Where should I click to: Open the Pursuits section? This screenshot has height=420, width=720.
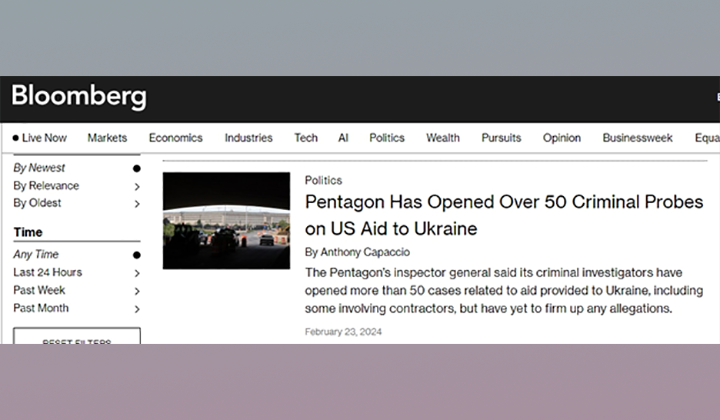[501, 138]
